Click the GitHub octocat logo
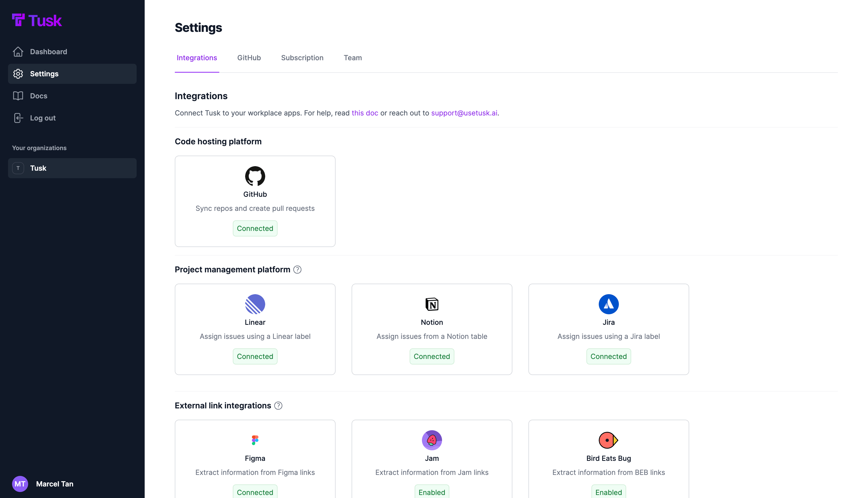The image size is (868, 498). click(x=255, y=176)
